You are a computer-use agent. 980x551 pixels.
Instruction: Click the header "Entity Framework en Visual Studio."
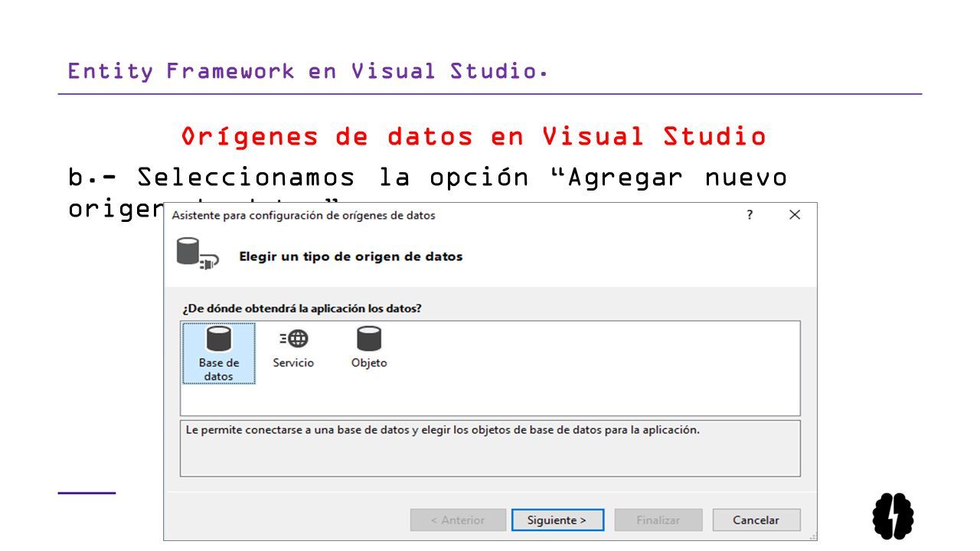tap(308, 71)
